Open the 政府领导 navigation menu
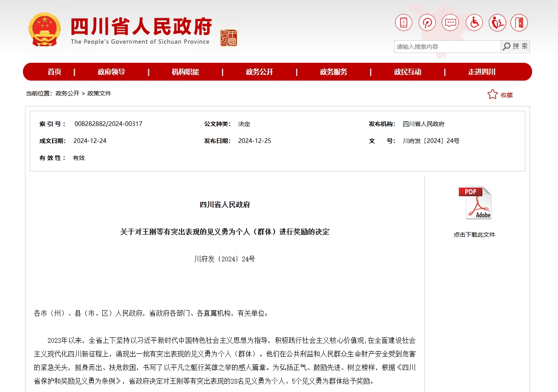The width and height of the screenshot is (558, 392). [x=111, y=72]
